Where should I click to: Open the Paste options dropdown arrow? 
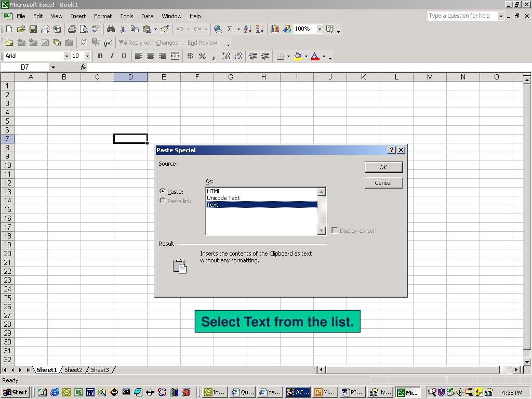click(156, 29)
